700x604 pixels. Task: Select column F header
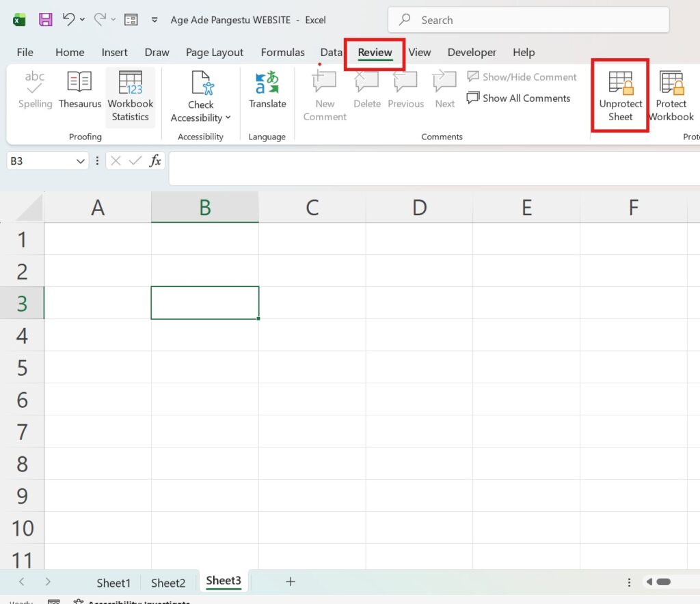coord(634,208)
